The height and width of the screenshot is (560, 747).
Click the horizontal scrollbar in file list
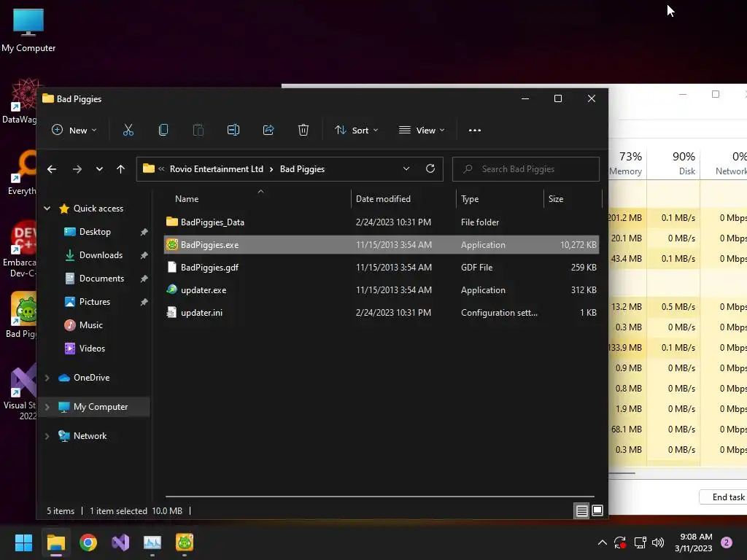379,497
